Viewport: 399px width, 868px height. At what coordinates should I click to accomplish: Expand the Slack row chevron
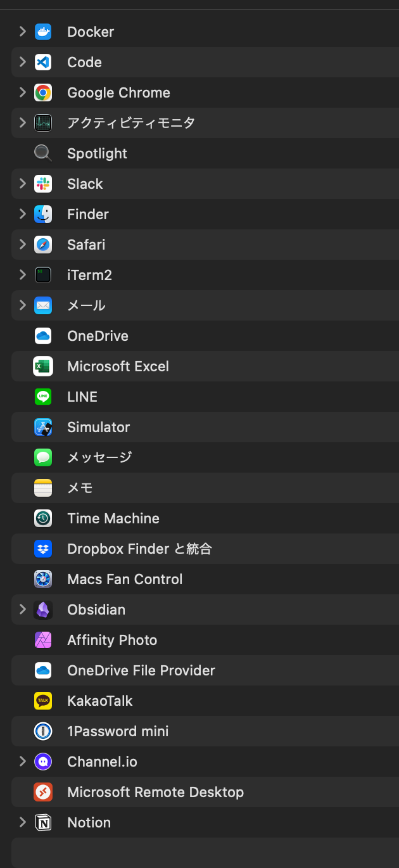click(22, 183)
